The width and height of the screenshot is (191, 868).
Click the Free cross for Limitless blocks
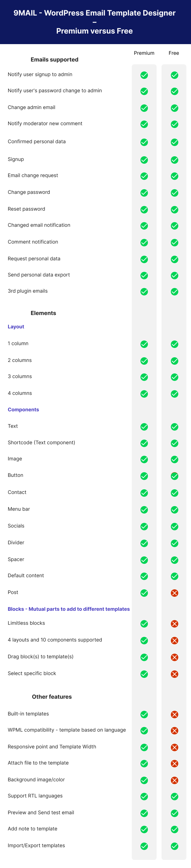click(x=174, y=624)
